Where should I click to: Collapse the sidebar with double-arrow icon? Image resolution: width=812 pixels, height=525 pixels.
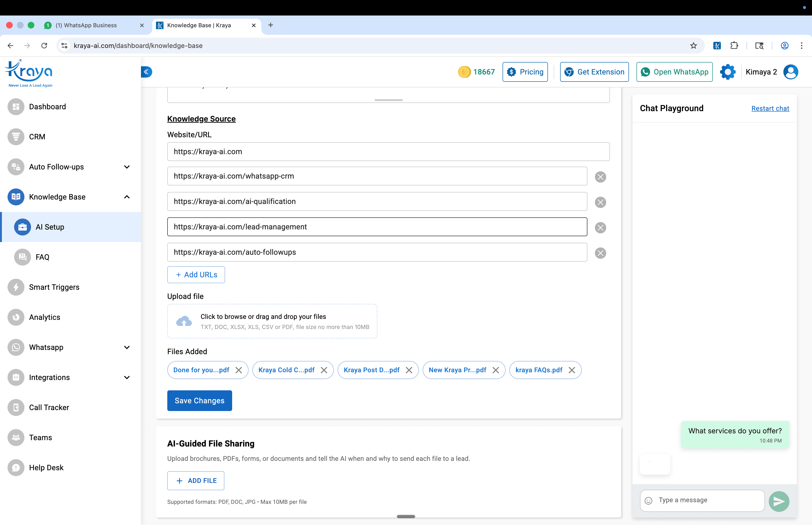147,72
